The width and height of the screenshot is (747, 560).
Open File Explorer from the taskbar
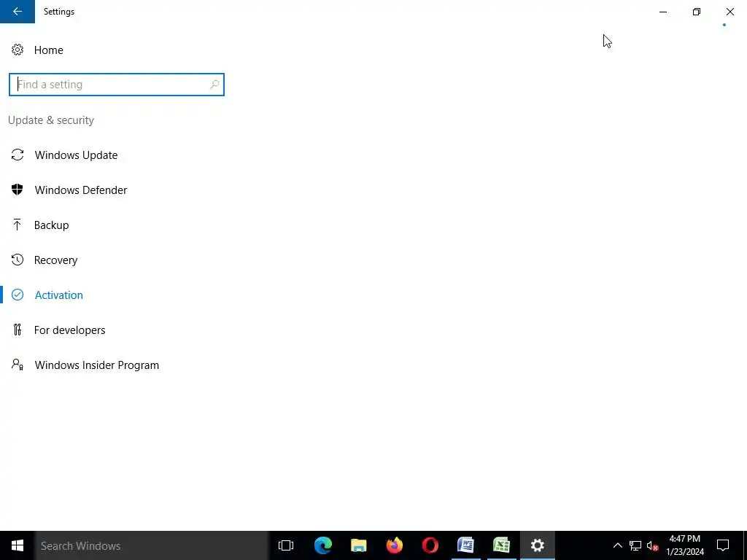click(358, 545)
